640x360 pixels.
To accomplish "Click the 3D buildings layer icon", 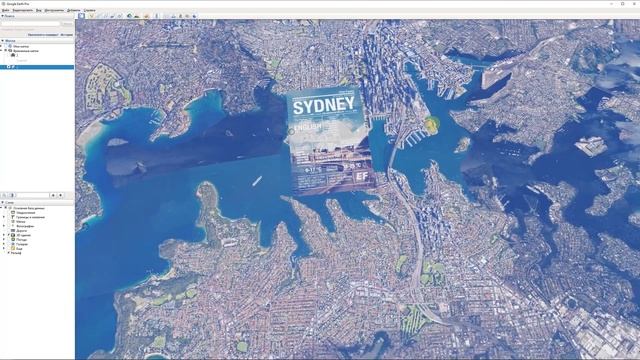I will 13,235.
